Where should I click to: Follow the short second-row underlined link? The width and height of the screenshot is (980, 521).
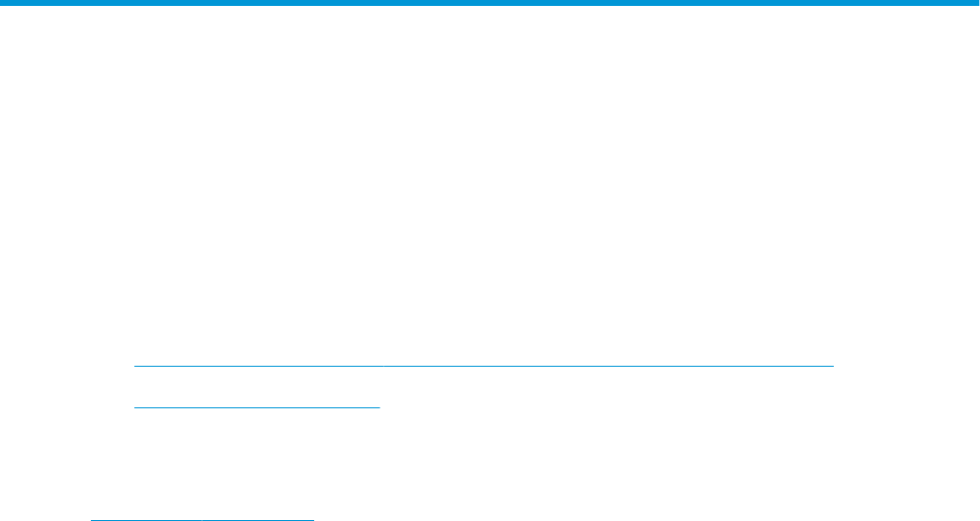click(257, 407)
